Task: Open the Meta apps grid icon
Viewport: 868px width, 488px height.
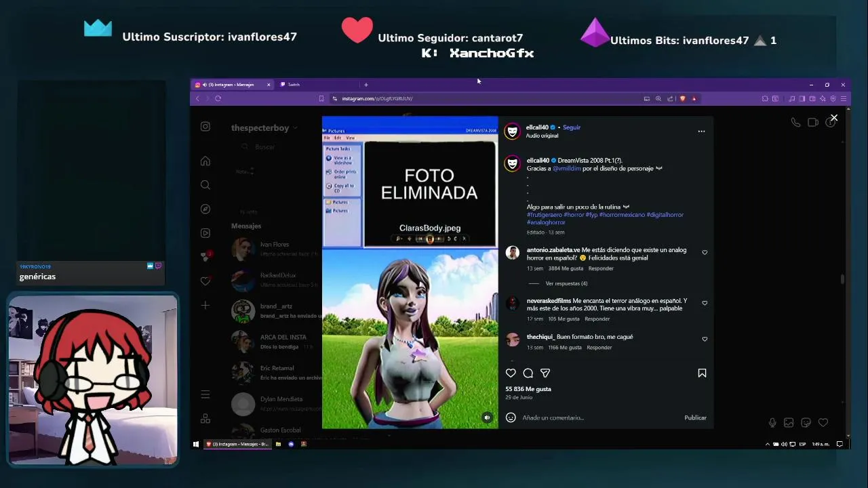Action: (x=205, y=419)
